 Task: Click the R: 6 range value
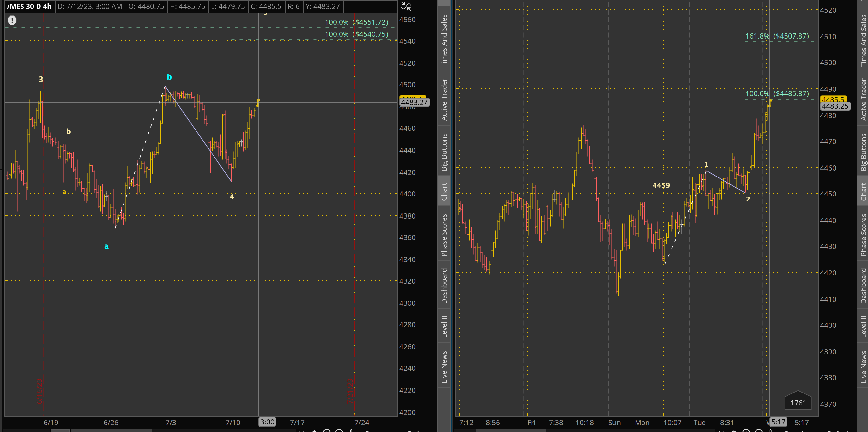tap(293, 6)
